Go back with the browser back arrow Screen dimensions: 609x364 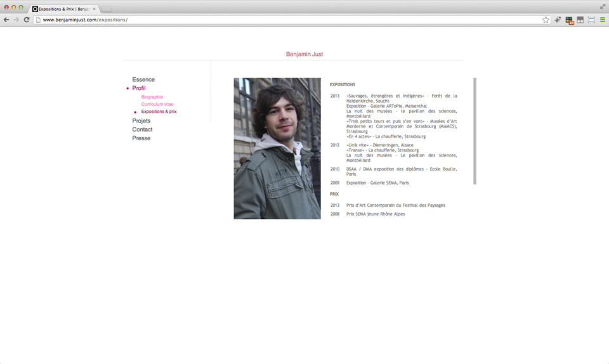point(6,20)
